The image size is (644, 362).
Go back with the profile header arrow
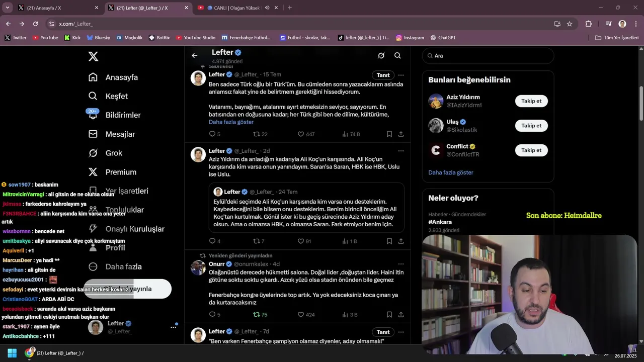pyautogui.click(x=195, y=56)
